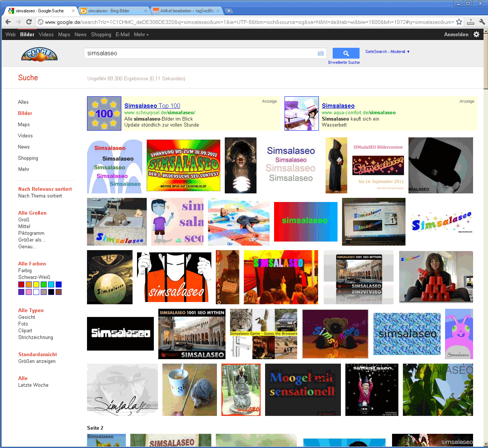The image size is (488, 448).
Task: Limit results to Letzte Woche
Action: [33, 385]
